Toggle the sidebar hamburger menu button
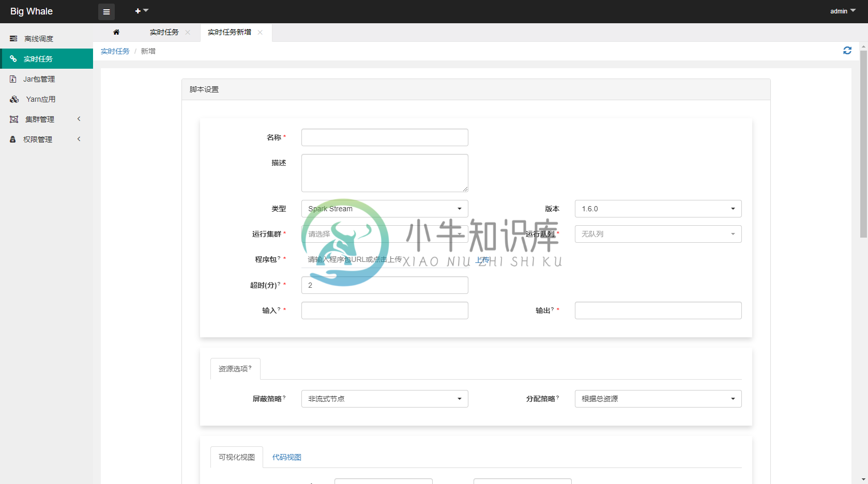 click(x=106, y=11)
